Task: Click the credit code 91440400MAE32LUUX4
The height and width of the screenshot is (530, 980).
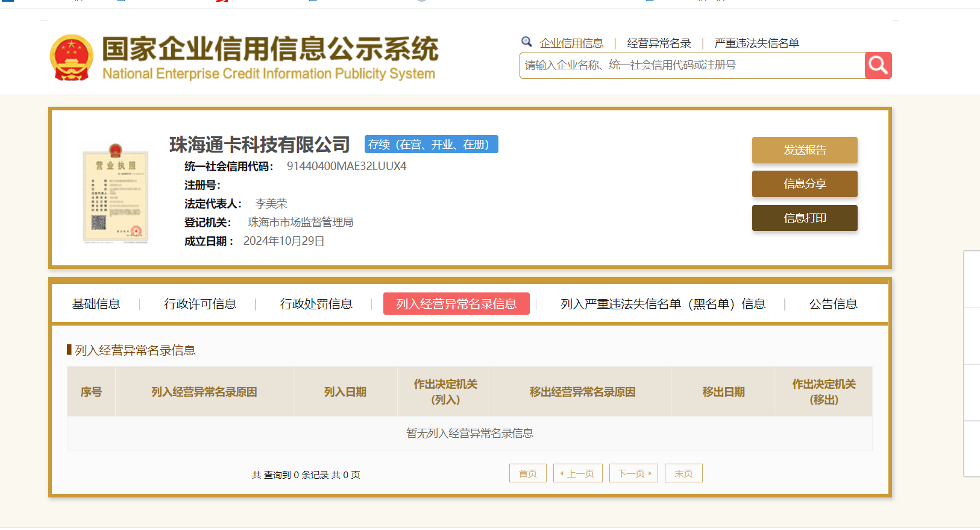Action: [347, 166]
